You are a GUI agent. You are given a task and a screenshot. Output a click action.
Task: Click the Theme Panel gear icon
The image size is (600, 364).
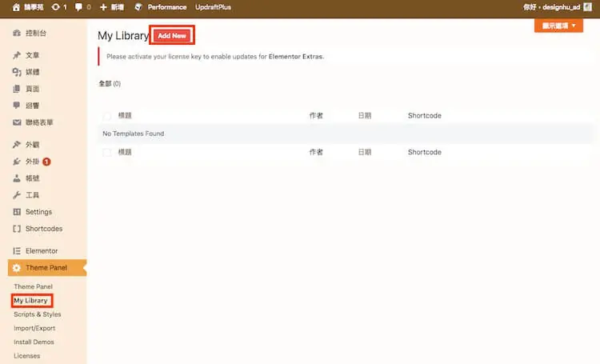coord(17,267)
